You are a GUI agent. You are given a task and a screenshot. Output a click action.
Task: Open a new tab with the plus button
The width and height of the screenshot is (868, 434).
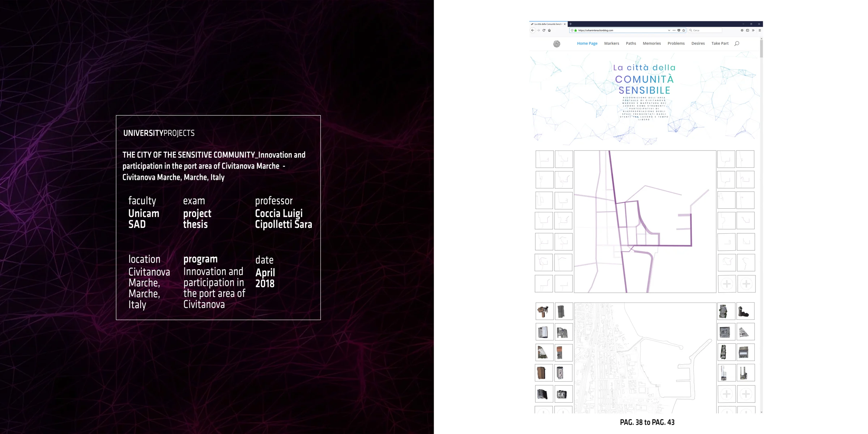point(571,24)
